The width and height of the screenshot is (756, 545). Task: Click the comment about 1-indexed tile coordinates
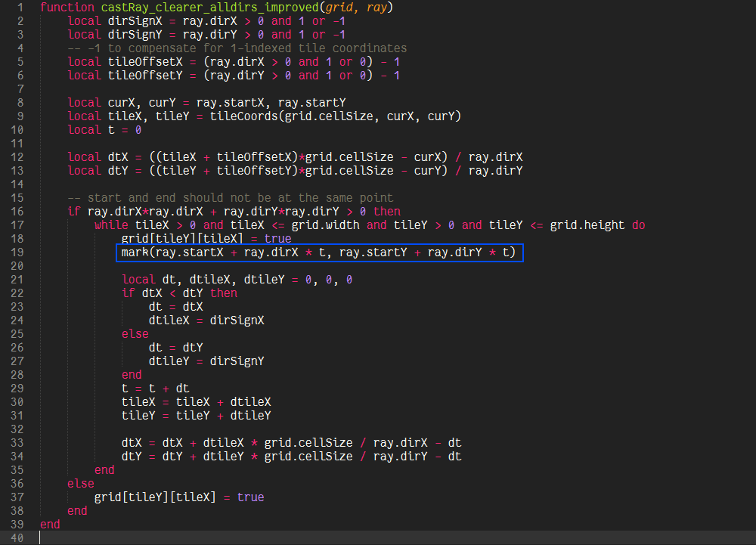point(237,48)
